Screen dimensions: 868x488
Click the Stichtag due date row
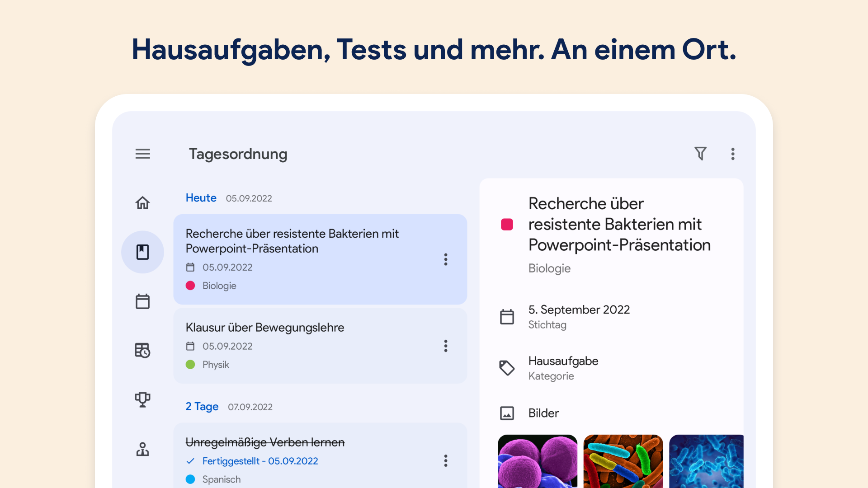pos(579,317)
